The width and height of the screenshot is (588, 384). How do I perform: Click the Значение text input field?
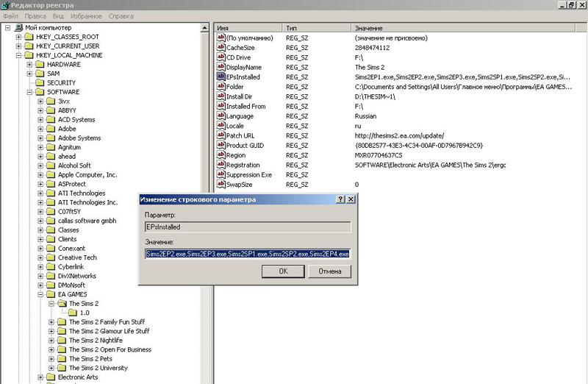(247, 254)
